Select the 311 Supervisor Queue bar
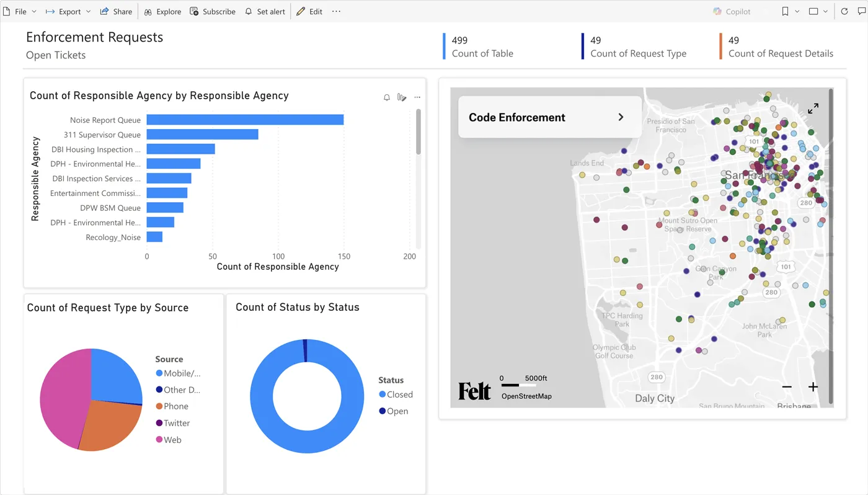Image resolution: width=868 pixels, height=495 pixels. pos(202,135)
